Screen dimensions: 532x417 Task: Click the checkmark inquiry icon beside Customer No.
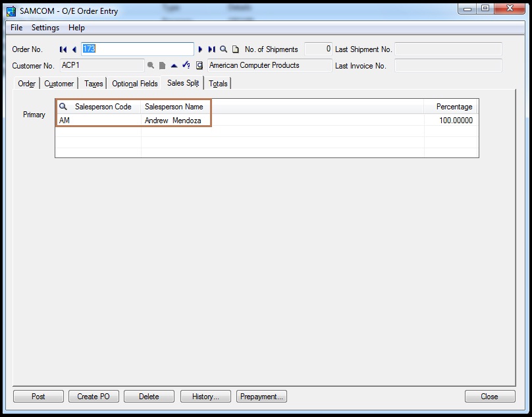pyautogui.click(x=186, y=66)
